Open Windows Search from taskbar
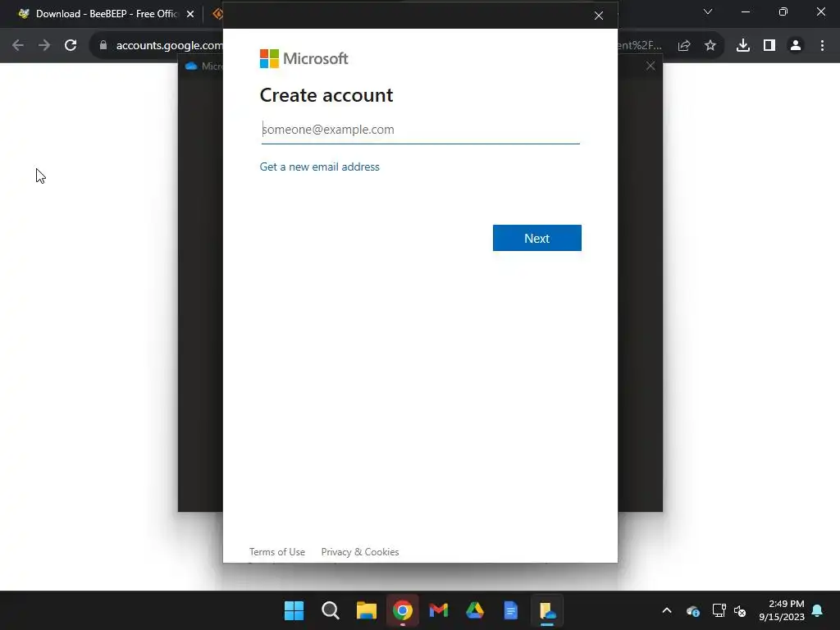Screen dimensions: 840x630 coord(331,610)
